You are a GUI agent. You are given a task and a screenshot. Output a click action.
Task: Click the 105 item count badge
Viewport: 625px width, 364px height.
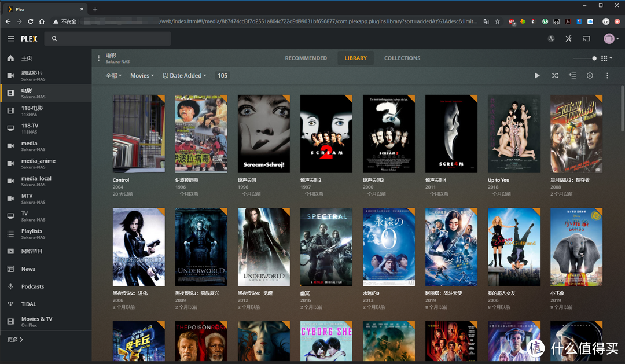point(222,75)
